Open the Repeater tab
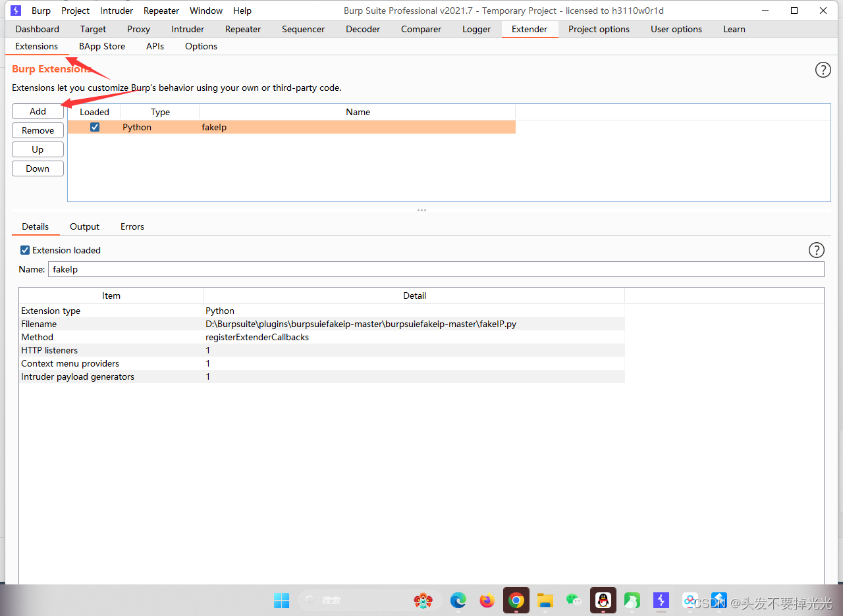Viewport: 843px width, 616px height. (242, 29)
